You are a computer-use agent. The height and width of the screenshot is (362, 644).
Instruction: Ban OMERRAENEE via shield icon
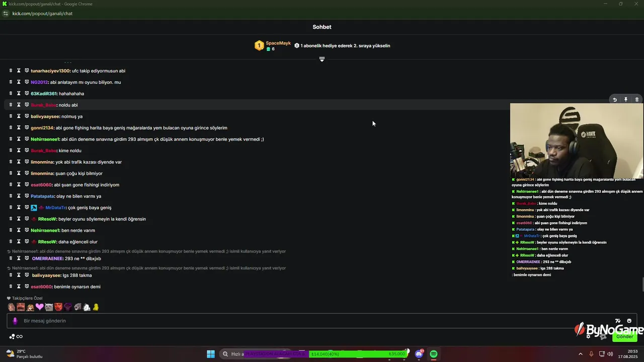point(27,258)
